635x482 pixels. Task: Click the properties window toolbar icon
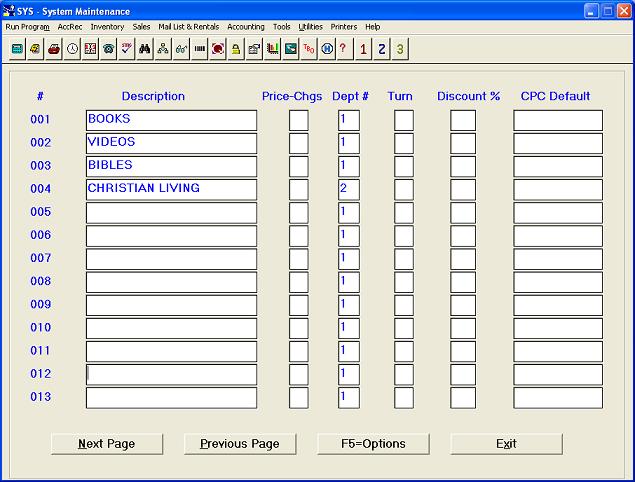[254, 49]
